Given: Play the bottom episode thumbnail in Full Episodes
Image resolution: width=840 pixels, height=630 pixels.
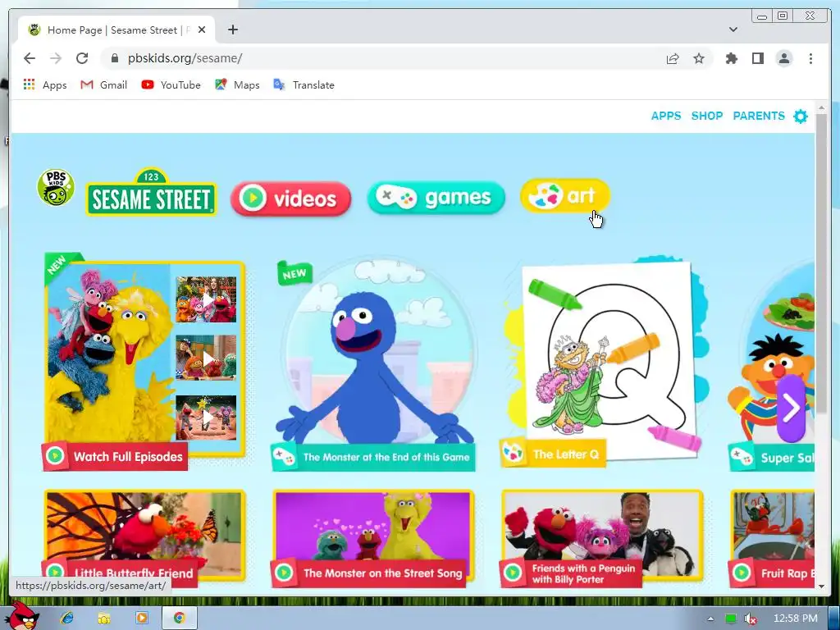Looking at the screenshot, I should 206,418.
